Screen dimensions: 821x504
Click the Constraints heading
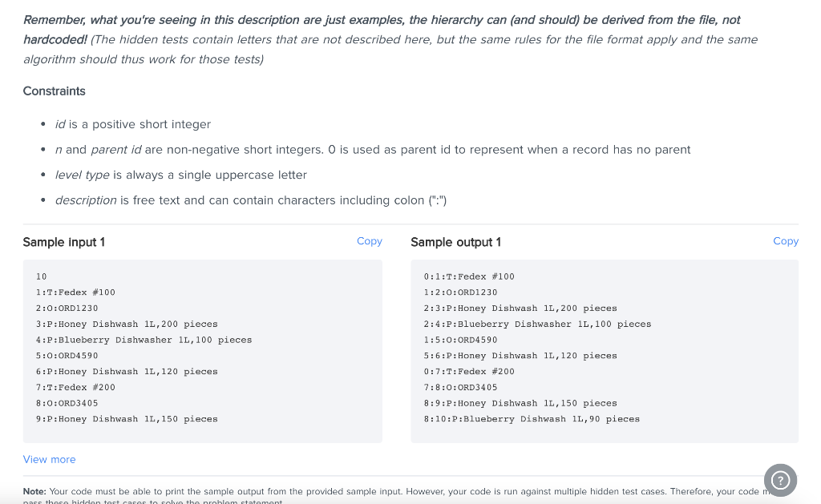point(55,91)
